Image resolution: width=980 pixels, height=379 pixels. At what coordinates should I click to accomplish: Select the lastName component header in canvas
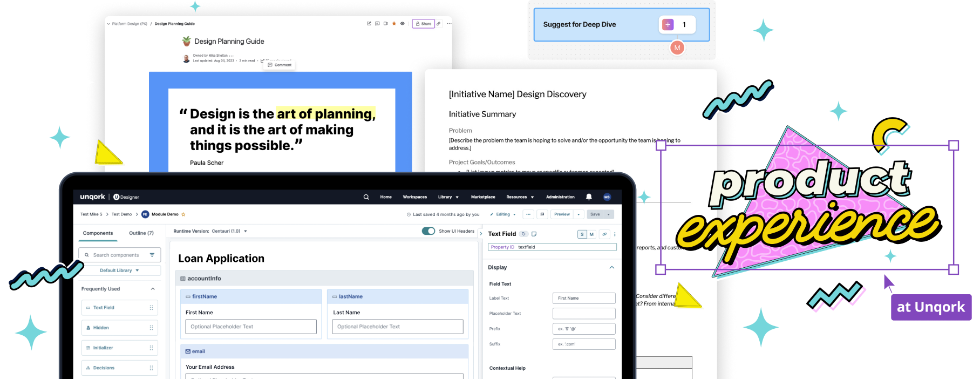[x=398, y=296]
